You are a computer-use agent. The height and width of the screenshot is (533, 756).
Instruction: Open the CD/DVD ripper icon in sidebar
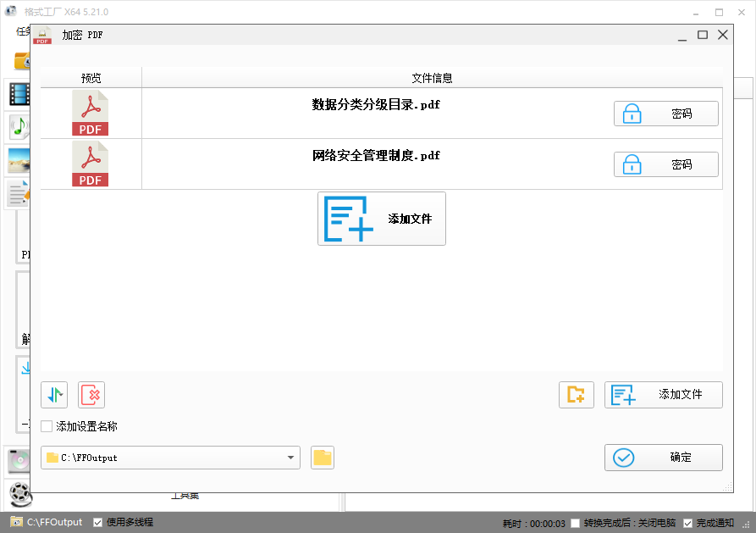pos(19,460)
